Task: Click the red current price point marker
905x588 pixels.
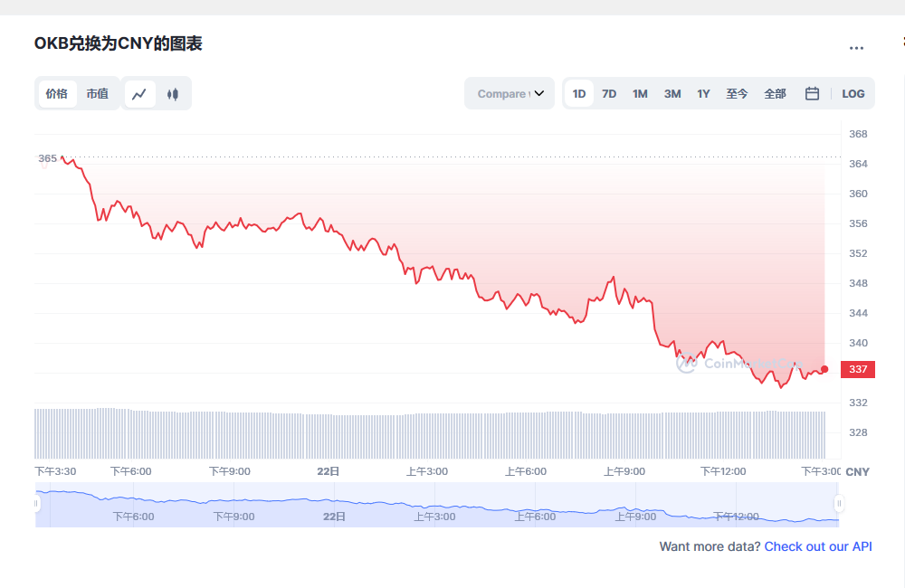Action: point(824,369)
